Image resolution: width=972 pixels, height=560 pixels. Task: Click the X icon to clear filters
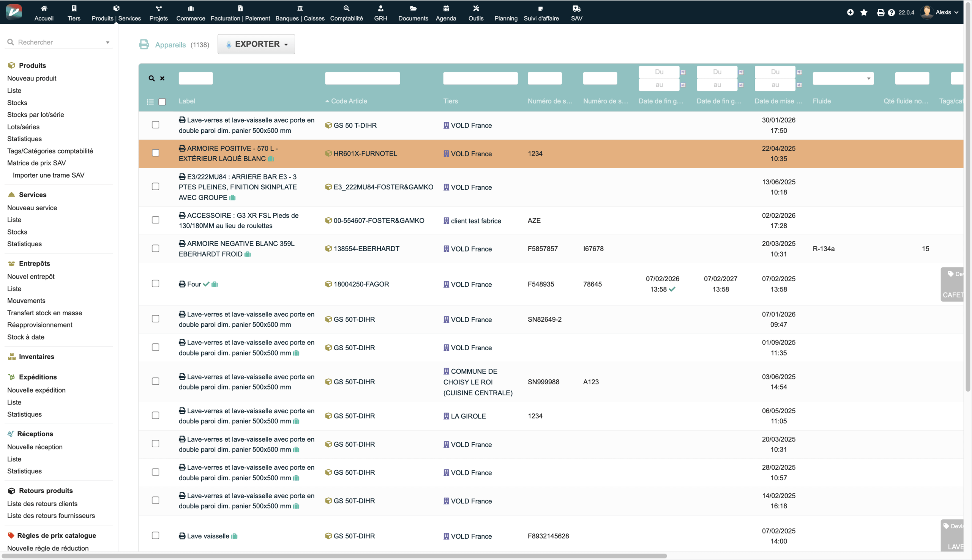(x=163, y=79)
